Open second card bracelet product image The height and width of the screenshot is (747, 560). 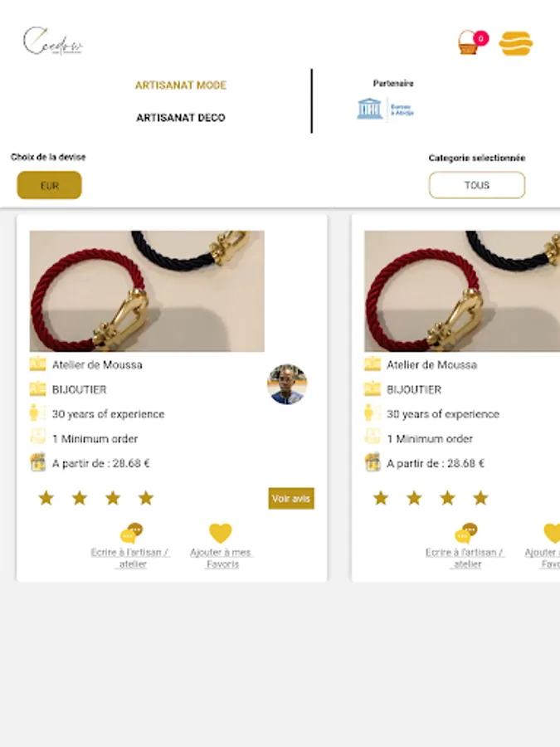(462, 291)
